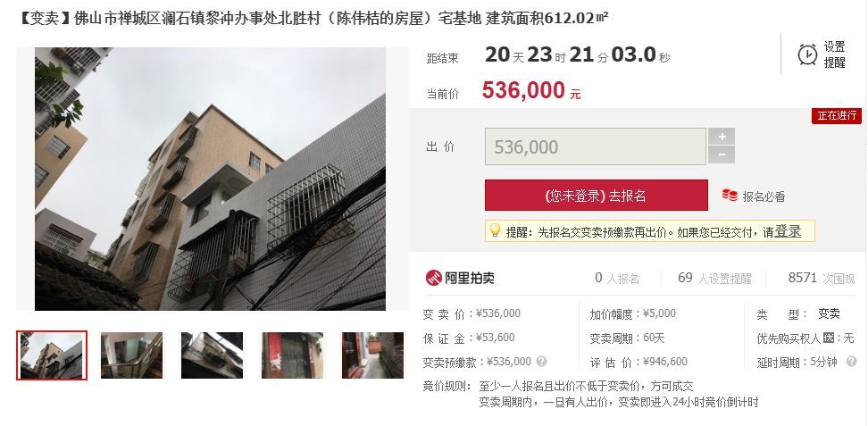The height and width of the screenshot is (426, 868).
Task: Click the 去报名 red registration button
Action: [x=597, y=195]
